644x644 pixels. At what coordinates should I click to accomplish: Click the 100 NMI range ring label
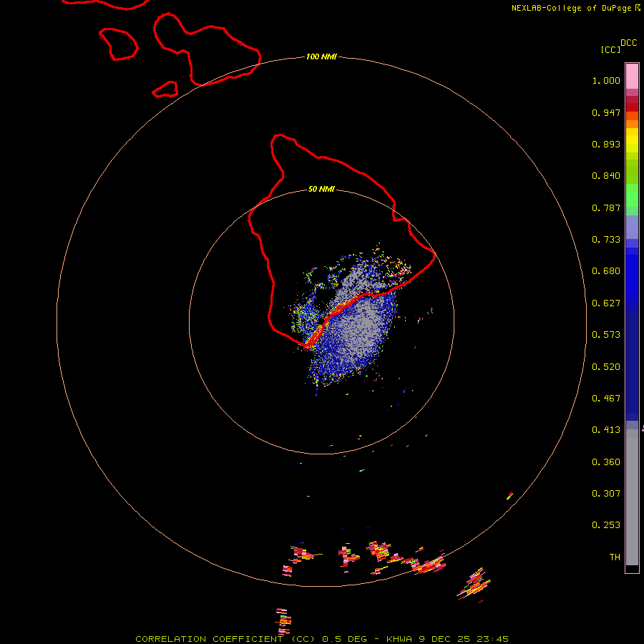321,57
